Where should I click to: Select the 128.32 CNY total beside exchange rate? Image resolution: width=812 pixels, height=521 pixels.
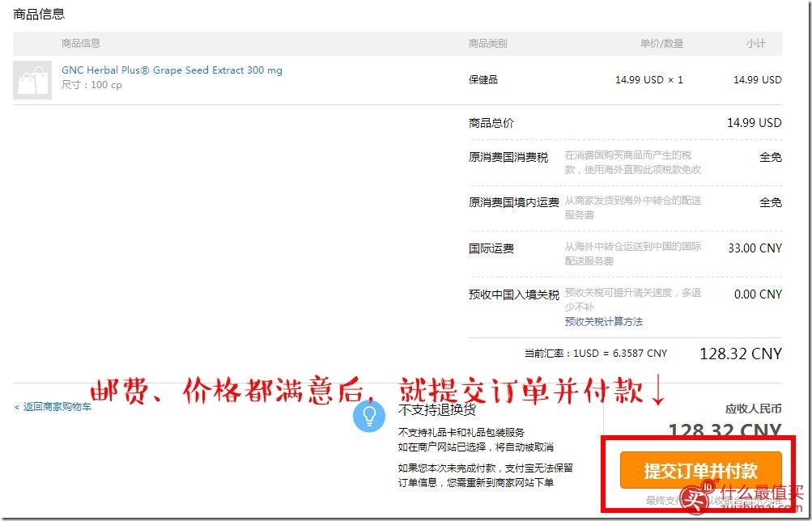click(741, 354)
